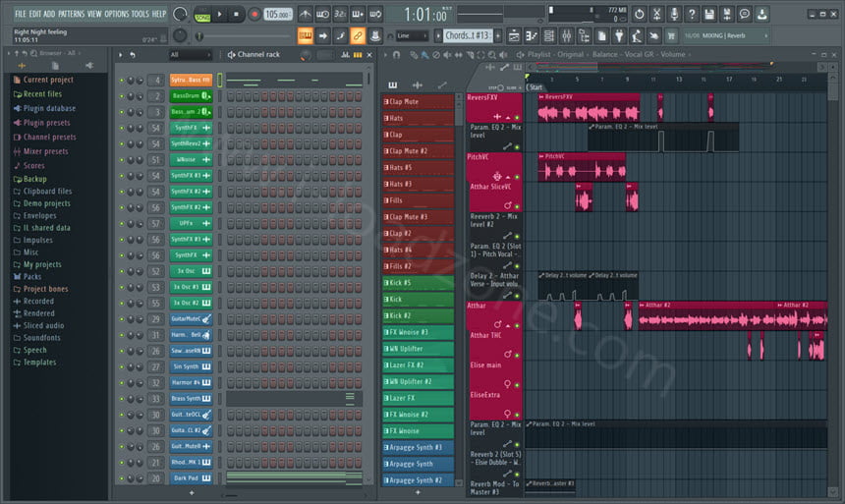Viewport: 845px width, 504px height.
Task: Select the Brass Synth channel button
Action: pyautogui.click(x=191, y=399)
